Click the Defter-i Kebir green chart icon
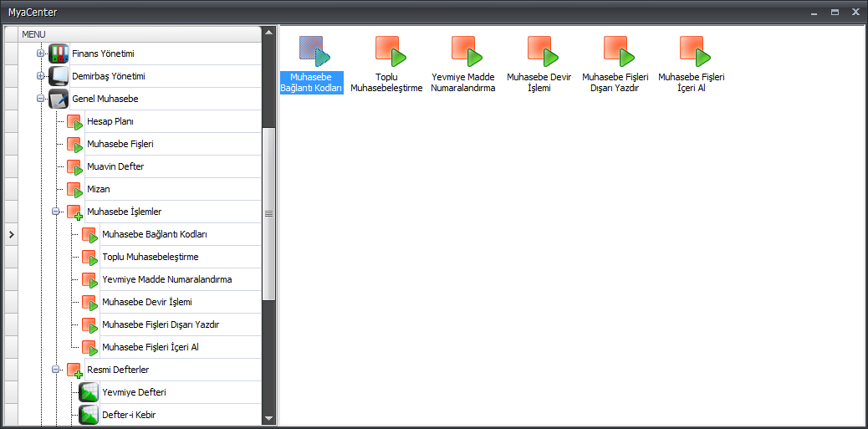Viewport: 868px width, 429px height. [89, 415]
